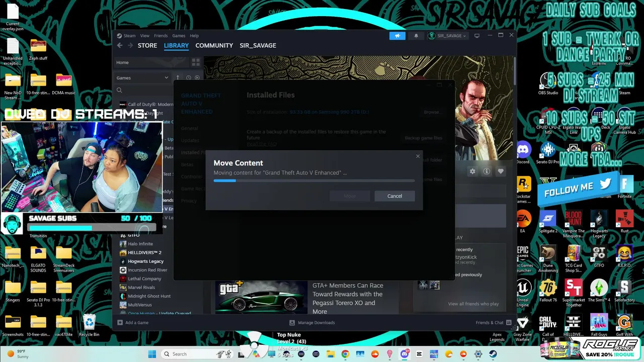Open the EA app desktop icon
The height and width of the screenshot is (362, 644).
tap(523, 221)
